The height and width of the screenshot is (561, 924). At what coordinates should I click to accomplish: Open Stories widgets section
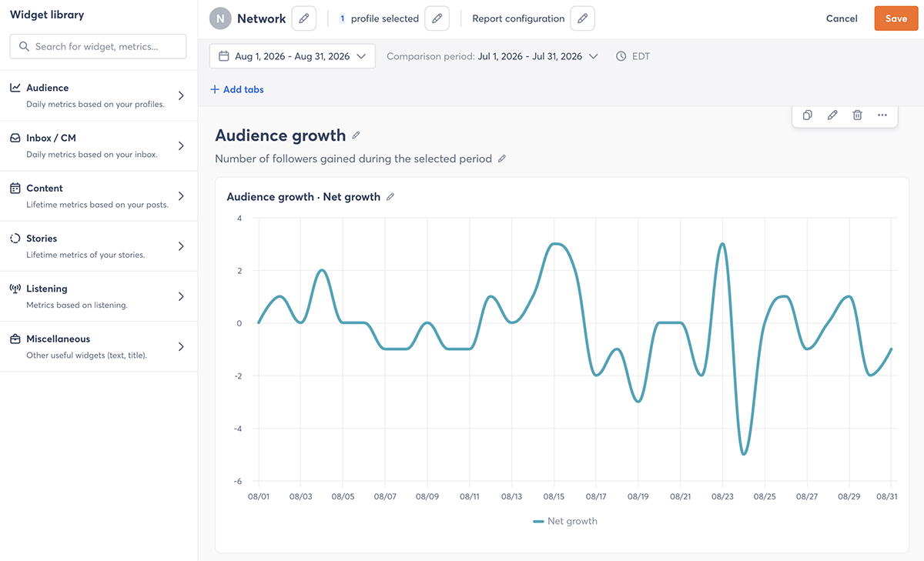tap(99, 246)
